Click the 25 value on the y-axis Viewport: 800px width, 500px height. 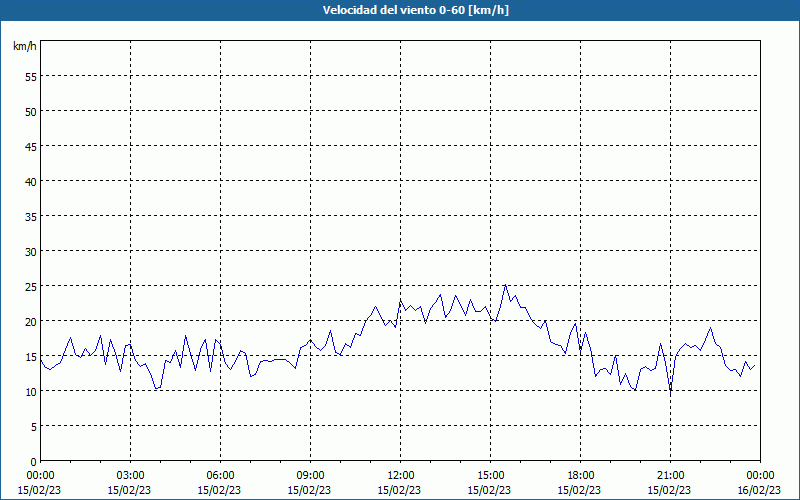pyautogui.click(x=31, y=287)
